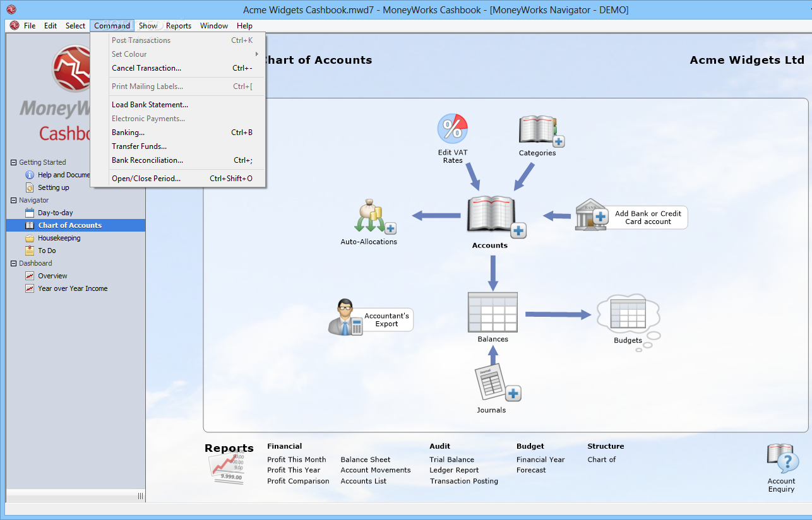Open the Auto-Allocations money bag icon

click(376, 218)
